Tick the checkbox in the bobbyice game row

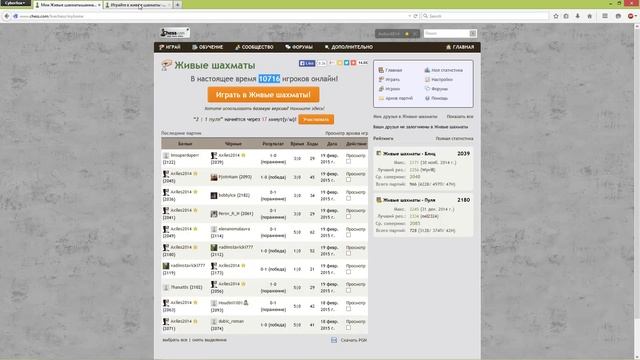(348, 198)
